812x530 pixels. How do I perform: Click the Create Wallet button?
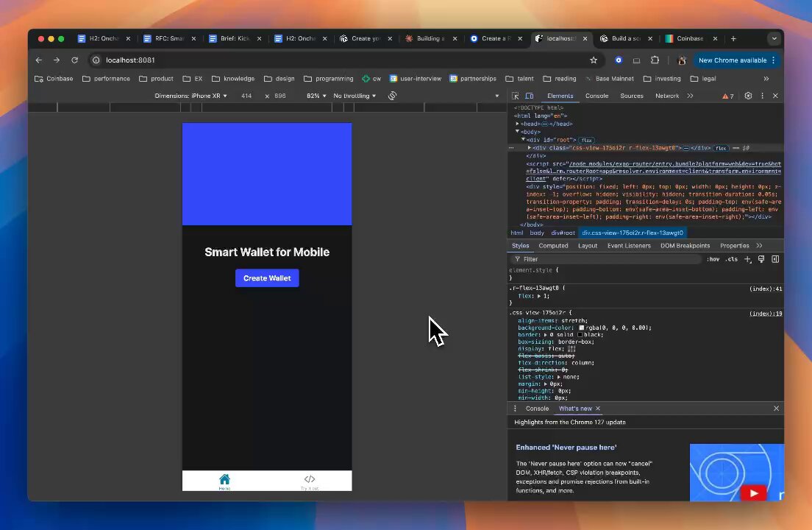tap(267, 278)
